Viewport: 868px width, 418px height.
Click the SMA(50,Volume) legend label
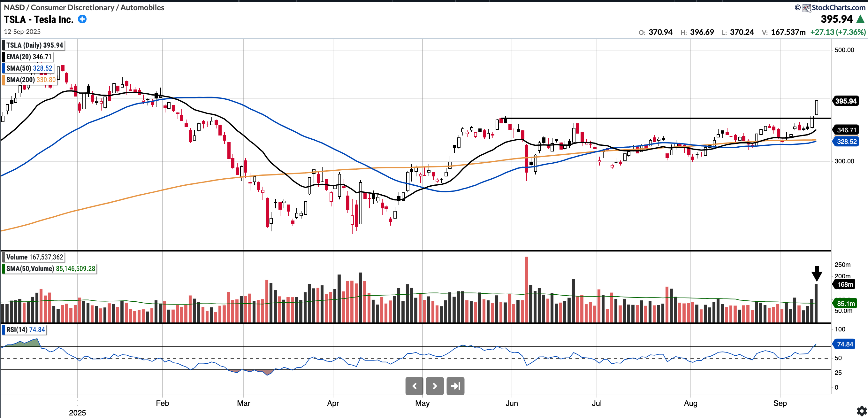tap(50, 269)
